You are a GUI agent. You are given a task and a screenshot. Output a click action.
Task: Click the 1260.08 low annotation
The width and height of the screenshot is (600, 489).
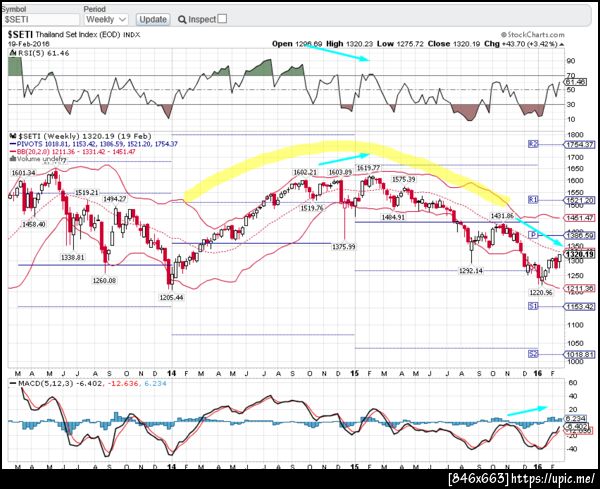104,280
